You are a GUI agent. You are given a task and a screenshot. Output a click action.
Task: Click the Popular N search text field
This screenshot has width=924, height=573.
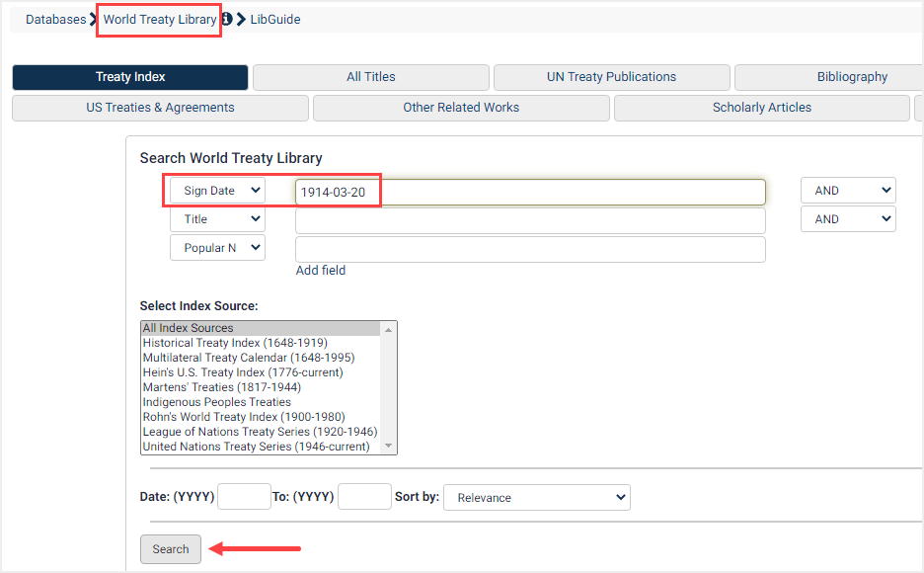530,249
